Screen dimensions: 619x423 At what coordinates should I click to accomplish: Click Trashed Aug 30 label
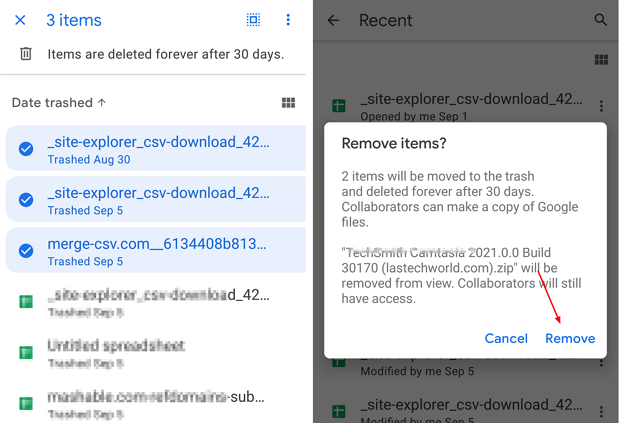click(x=89, y=159)
